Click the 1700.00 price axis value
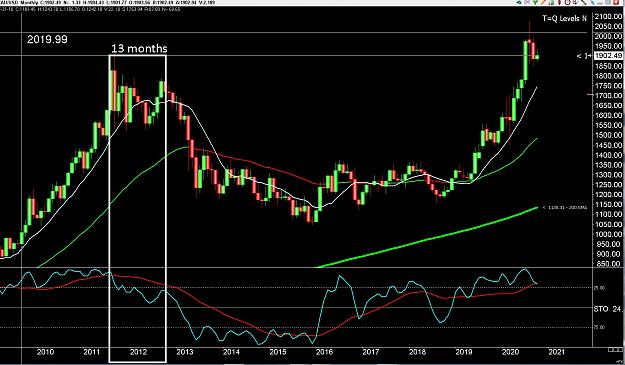625x365 pixels. pyautogui.click(x=608, y=96)
